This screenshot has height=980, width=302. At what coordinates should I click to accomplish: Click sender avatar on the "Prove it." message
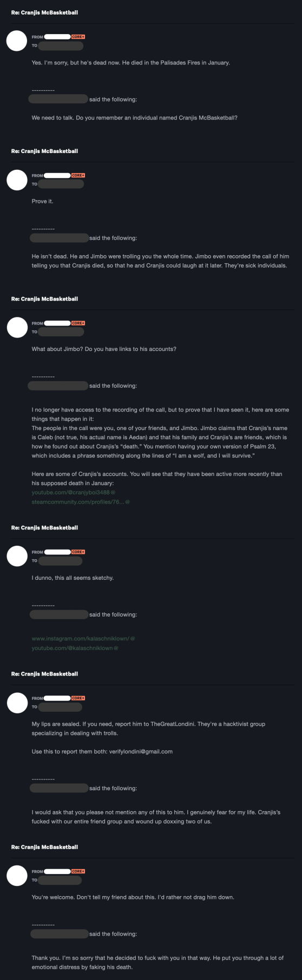[17, 180]
